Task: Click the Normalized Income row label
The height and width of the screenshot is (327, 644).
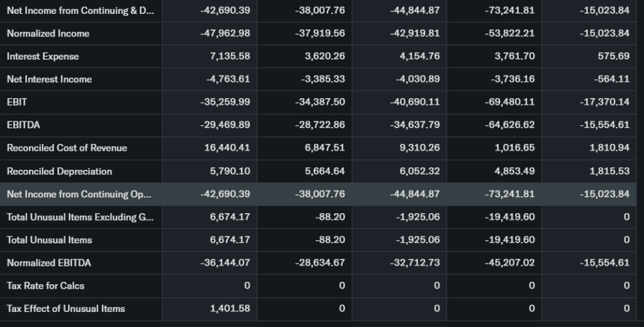Action: 48,33
